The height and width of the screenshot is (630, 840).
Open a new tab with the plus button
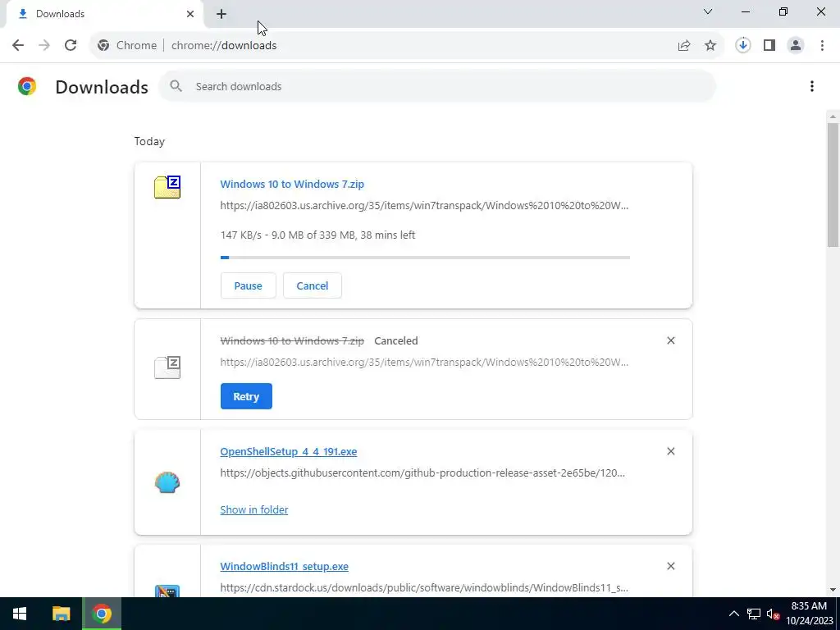[x=221, y=14]
